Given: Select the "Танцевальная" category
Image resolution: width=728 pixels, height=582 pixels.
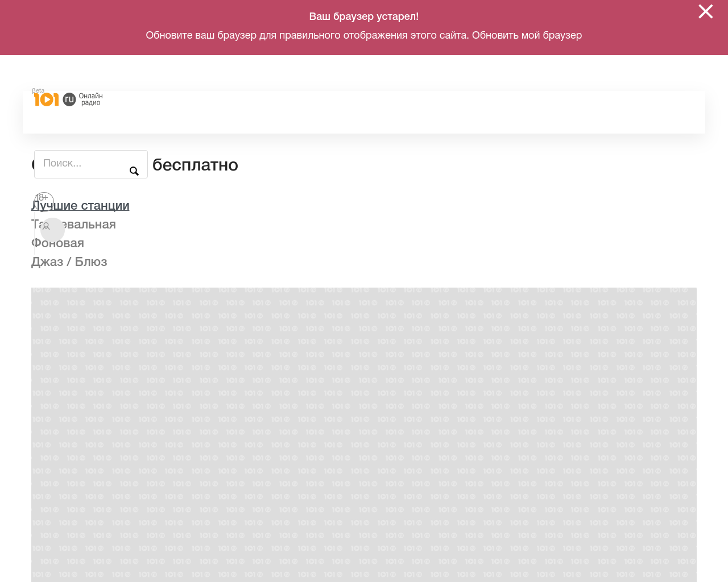Looking at the screenshot, I should (73, 225).
